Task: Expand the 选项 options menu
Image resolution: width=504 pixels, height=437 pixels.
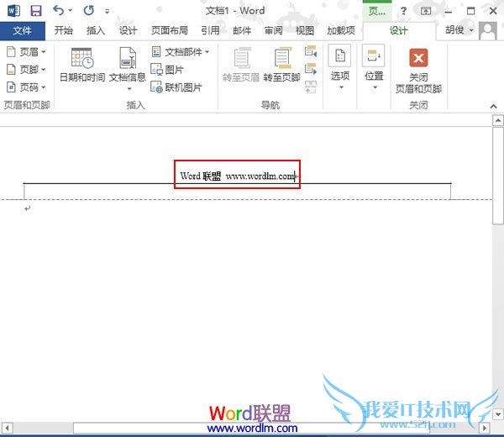Action: point(340,67)
